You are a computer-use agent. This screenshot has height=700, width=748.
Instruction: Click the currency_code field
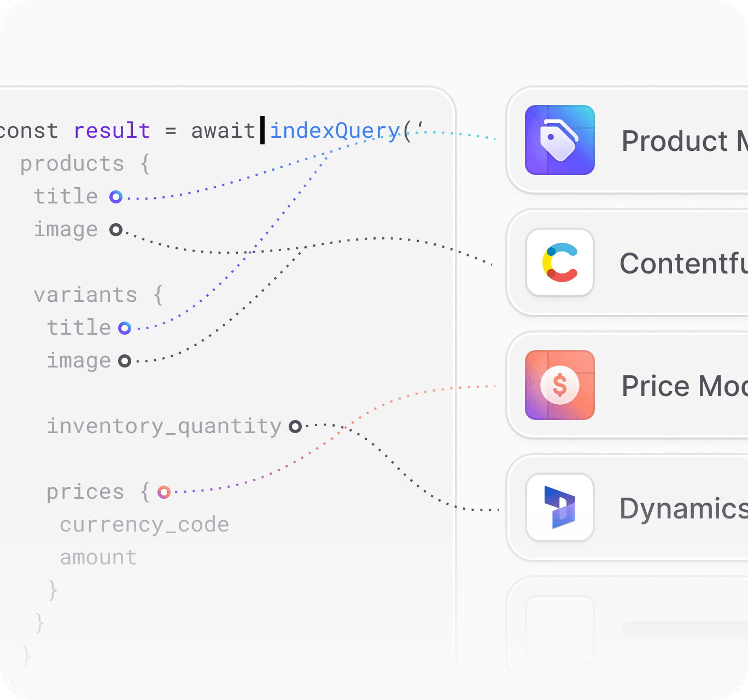point(144,525)
